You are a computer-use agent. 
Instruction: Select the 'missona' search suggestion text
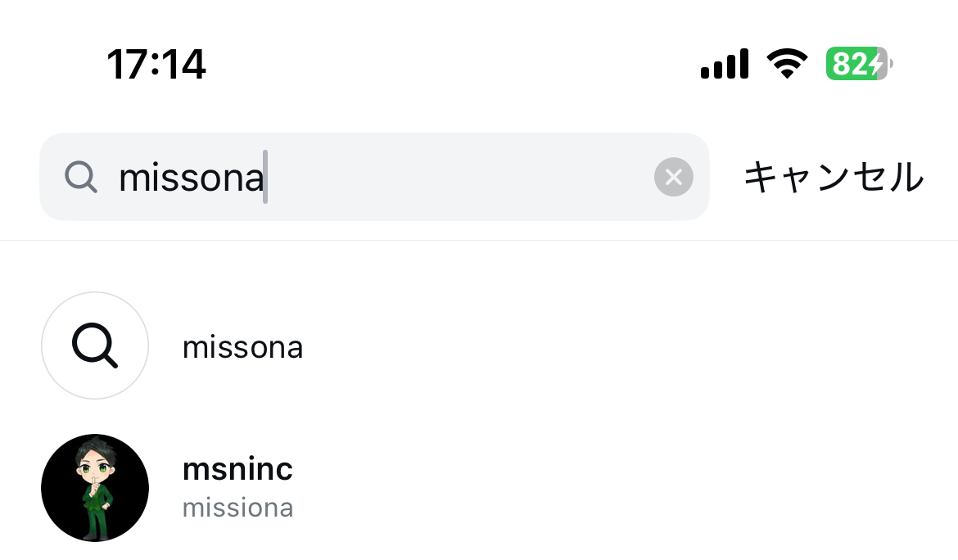point(242,347)
